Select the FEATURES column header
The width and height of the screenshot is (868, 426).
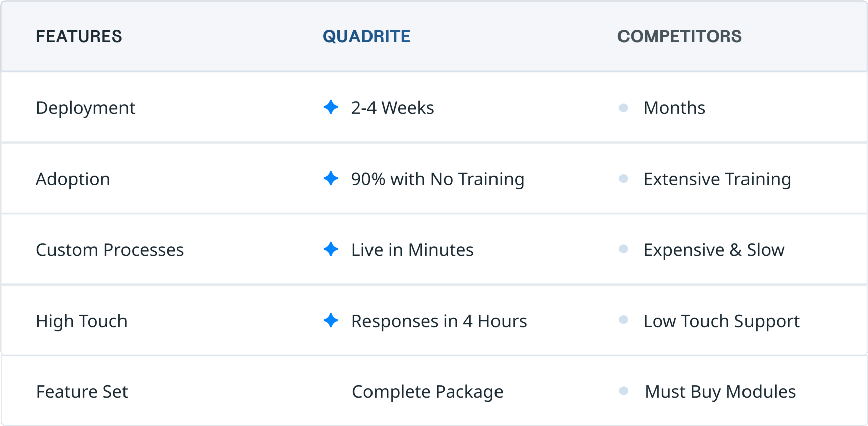[x=79, y=36]
